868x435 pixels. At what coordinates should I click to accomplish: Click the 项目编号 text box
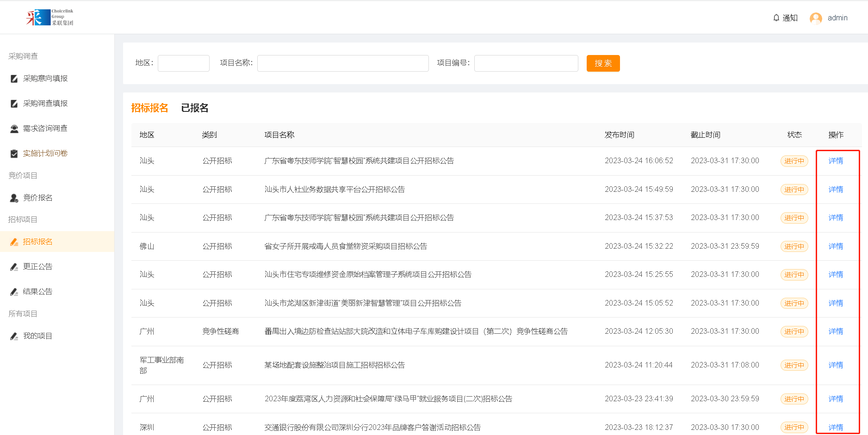(x=526, y=63)
